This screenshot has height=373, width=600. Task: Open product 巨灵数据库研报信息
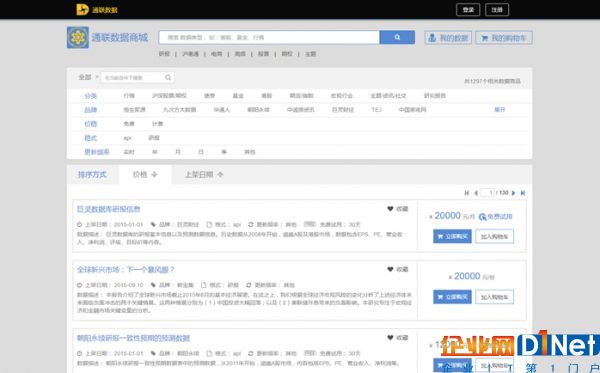click(109, 209)
